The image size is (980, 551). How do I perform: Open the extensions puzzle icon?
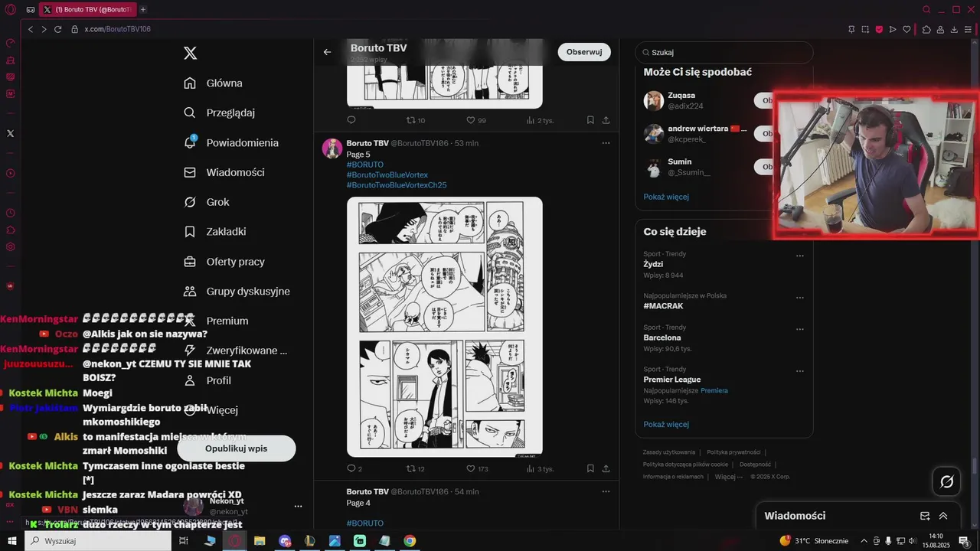click(926, 29)
